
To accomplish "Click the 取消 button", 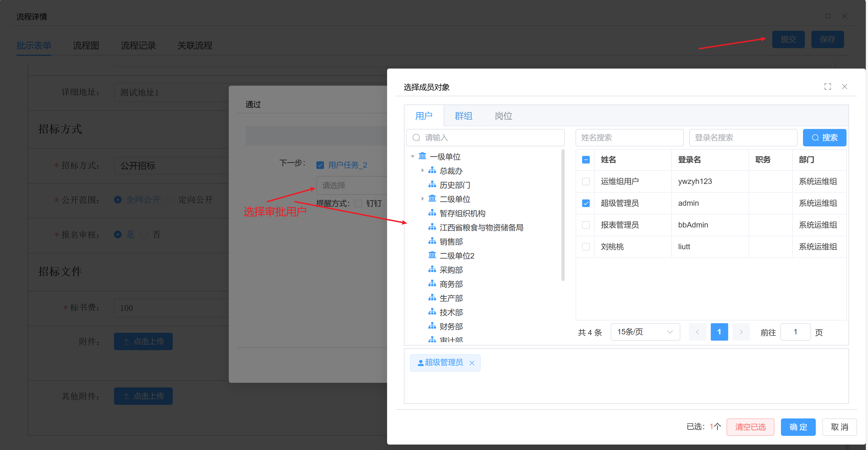I will tap(839, 427).
